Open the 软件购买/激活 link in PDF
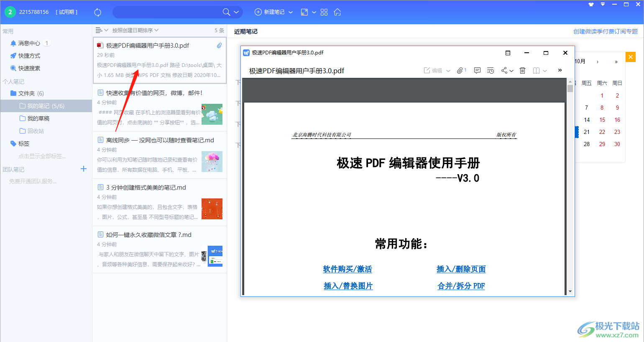The width and height of the screenshot is (644, 342). (348, 269)
